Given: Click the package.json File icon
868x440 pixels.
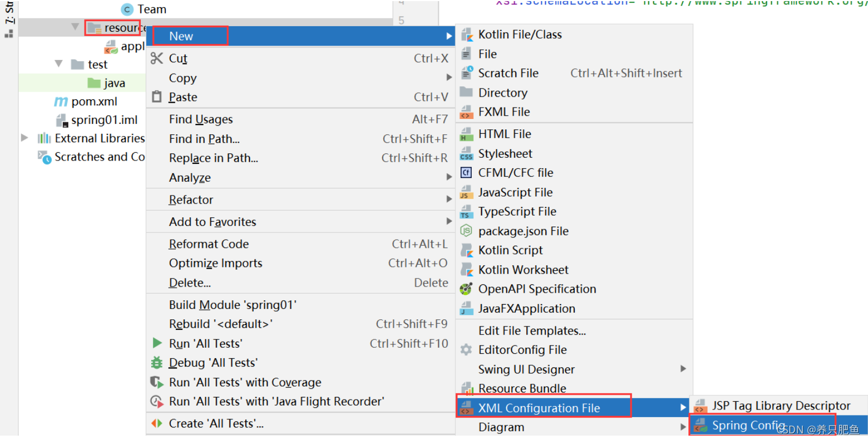Looking at the screenshot, I should coord(466,231).
